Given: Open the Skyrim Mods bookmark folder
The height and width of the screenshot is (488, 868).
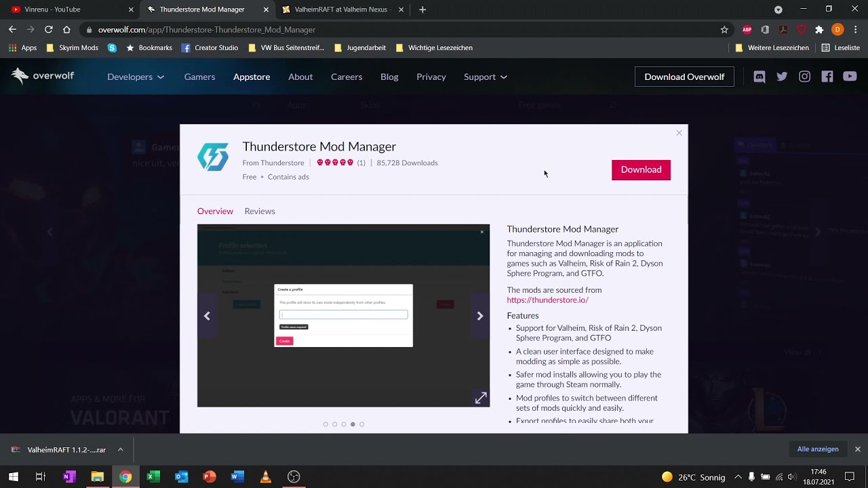Looking at the screenshot, I should 72,48.
